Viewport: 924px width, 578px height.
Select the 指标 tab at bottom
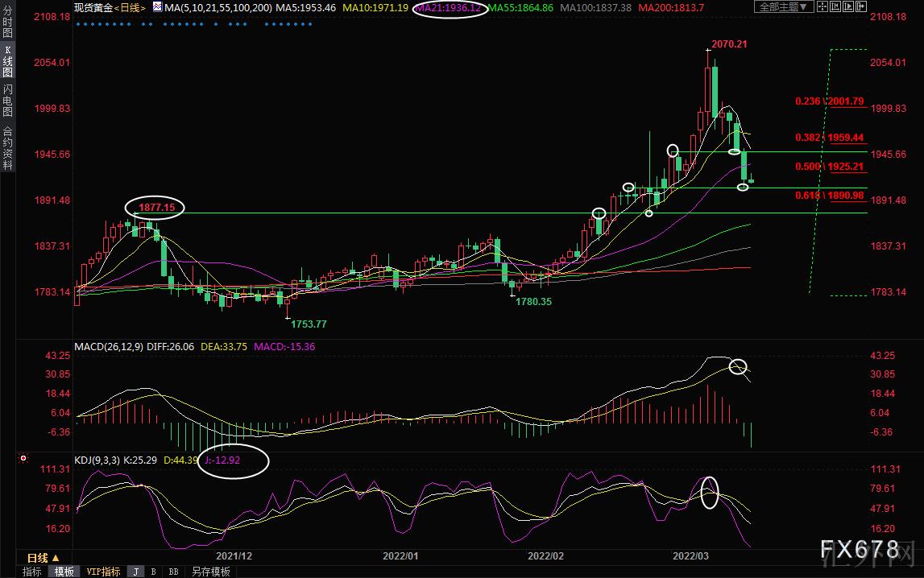31,572
